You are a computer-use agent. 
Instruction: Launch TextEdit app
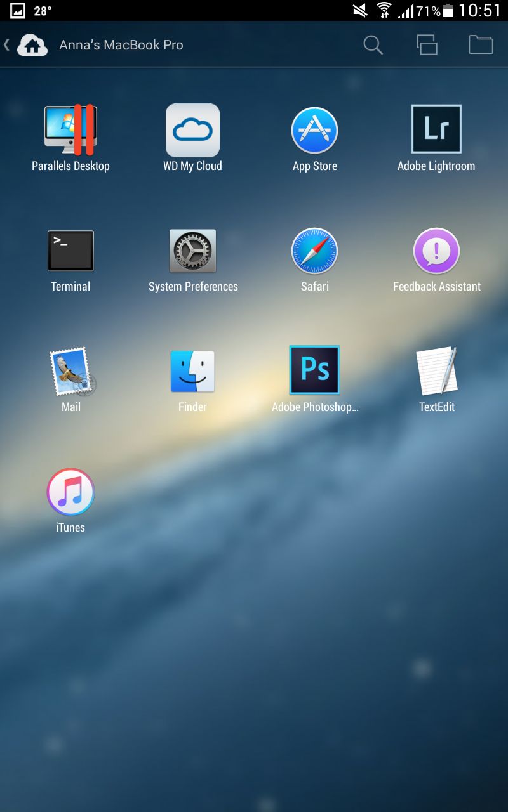[437, 370]
